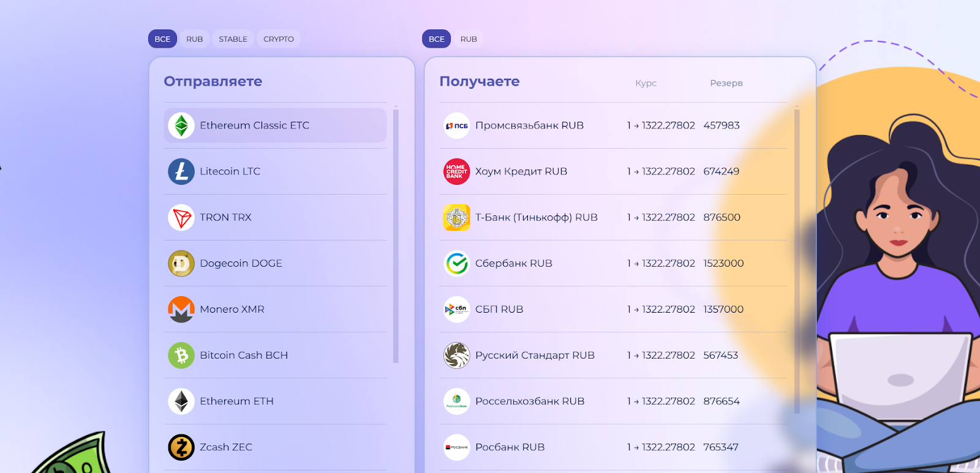The image size is (980, 473).
Task: Click the Отправляете panel heading
Action: click(213, 81)
